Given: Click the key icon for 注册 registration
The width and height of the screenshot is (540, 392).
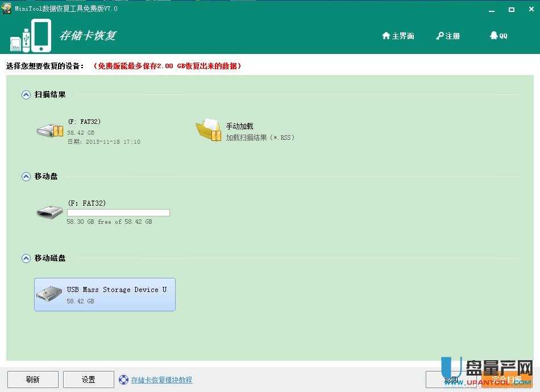Looking at the screenshot, I should tap(439, 36).
